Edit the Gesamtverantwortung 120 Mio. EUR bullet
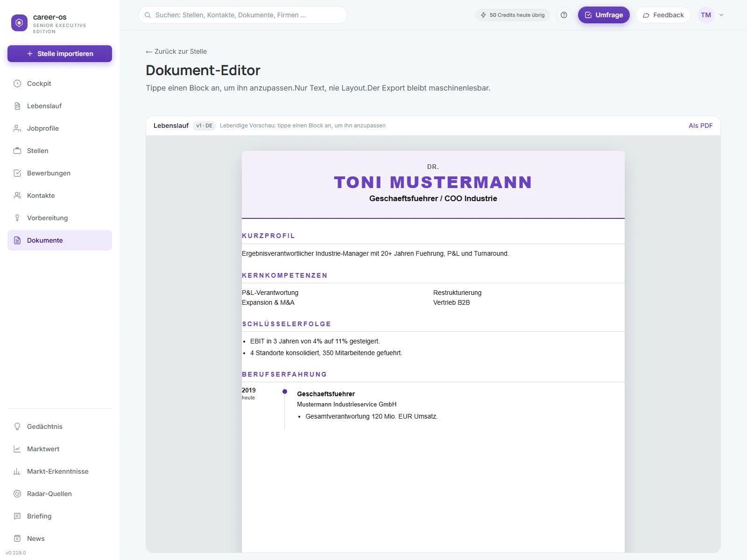 (x=371, y=416)
